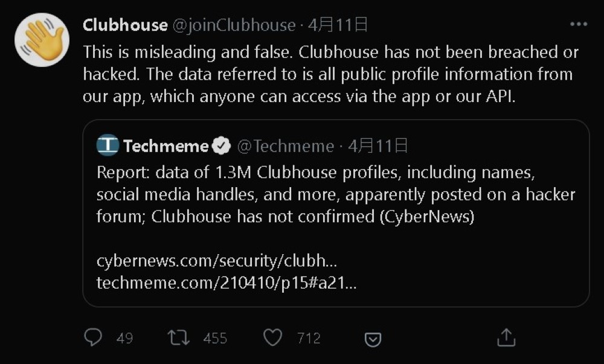The image size is (604, 364).
Task: Open the quoted Techmeme report text
Action: (336, 194)
